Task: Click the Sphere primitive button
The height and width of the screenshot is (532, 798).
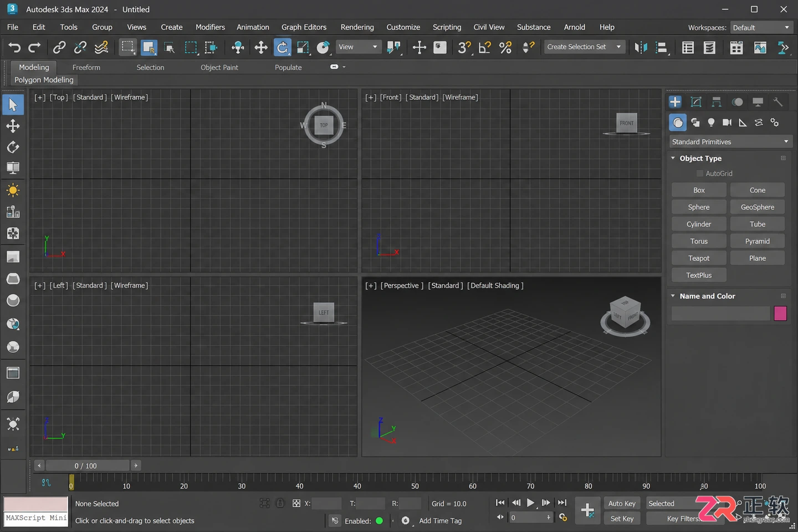Action: click(x=699, y=207)
